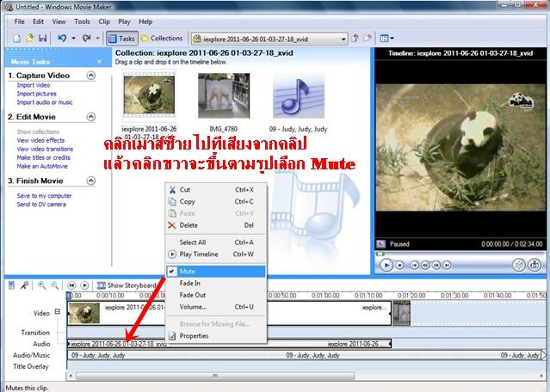Open Properties from context menu
Viewport: 550px width, 392px height.
(x=216, y=336)
